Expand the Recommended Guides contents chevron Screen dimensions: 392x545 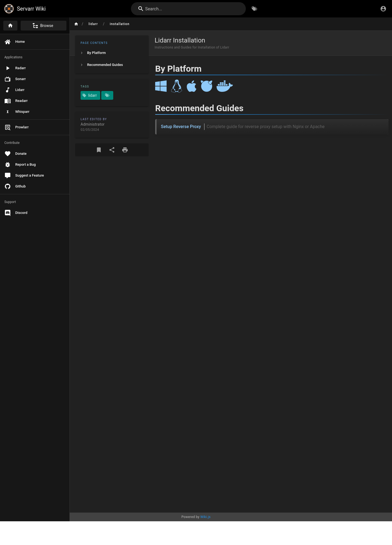click(x=82, y=65)
